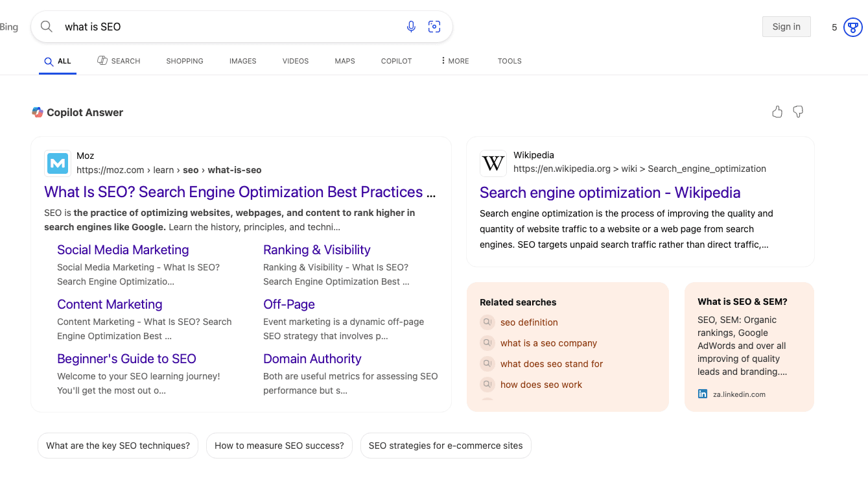
Task: Give thumbs down to Copilot Answer
Action: tap(798, 112)
